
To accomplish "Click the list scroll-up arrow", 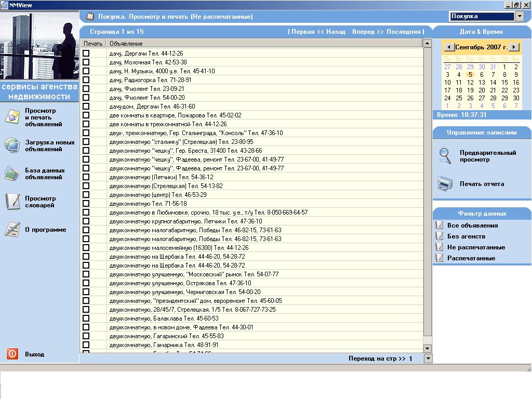I will coord(427,43).
